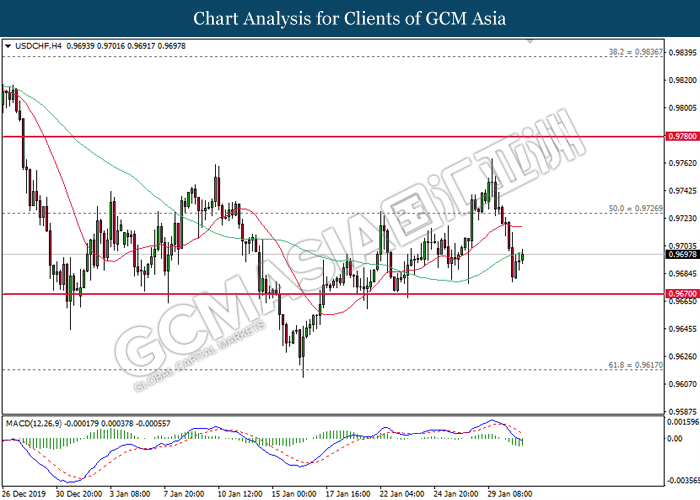The image size is (700, 500).
Task: Click the 26 Dec 2019 date label
Action: (x=25, y=493)
